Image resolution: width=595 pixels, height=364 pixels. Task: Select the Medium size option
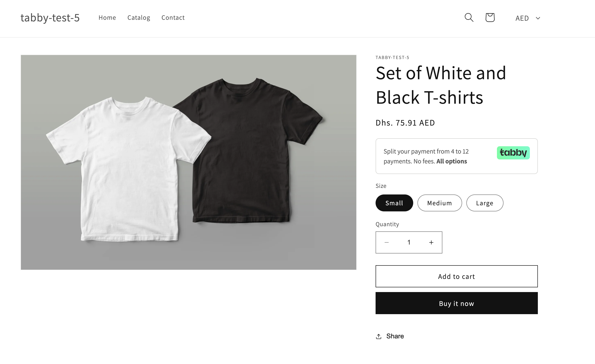click(440, 203)
